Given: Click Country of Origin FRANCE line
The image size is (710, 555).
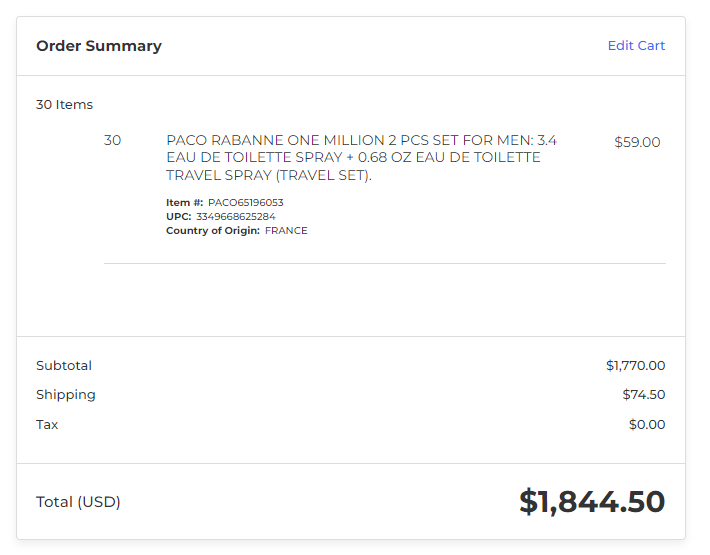Looking at the screenshot, I should [237, 230].
